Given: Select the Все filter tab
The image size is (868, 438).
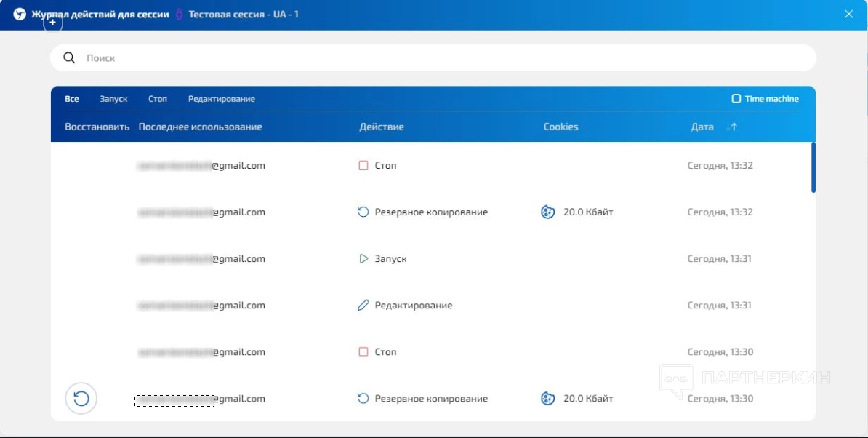Looking at the screenshot, I should [72, 98].
